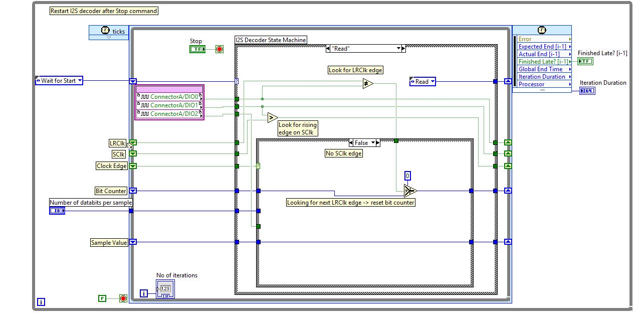Click the loop stop terminal beside Stop control
This screenshot has width=644, height=318.
point(219,49)
